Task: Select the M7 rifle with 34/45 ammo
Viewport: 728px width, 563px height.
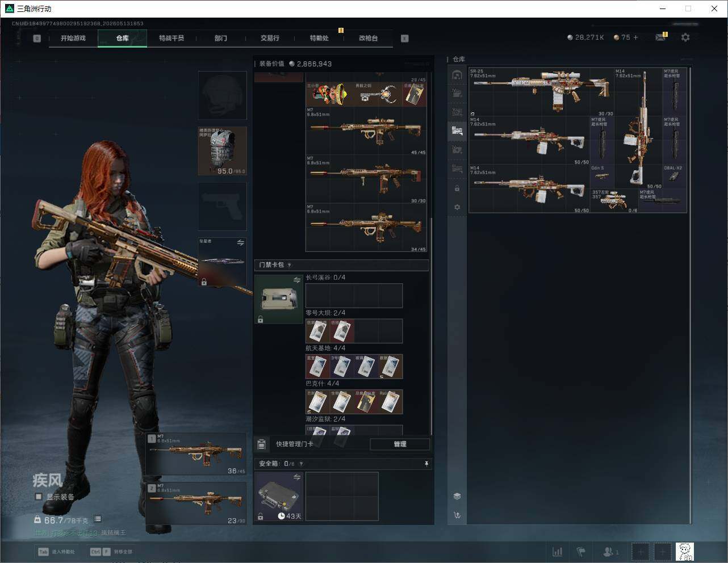Action: click(x=366, y=228)
